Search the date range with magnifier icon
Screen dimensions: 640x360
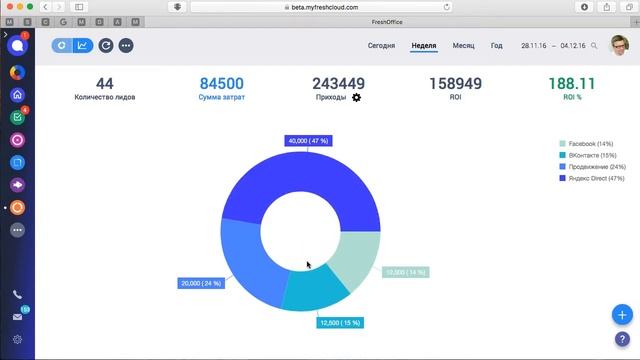tap(594, 46)
